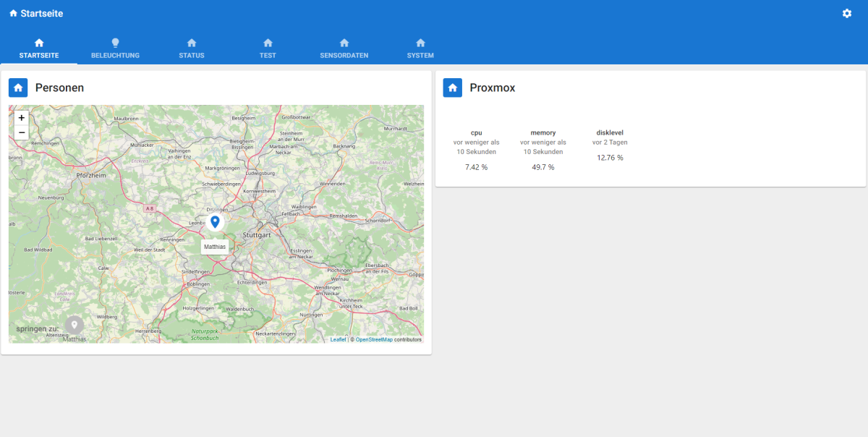Zoom in on the map
This screenshot has width=868, height=437.
pos(22,117)
